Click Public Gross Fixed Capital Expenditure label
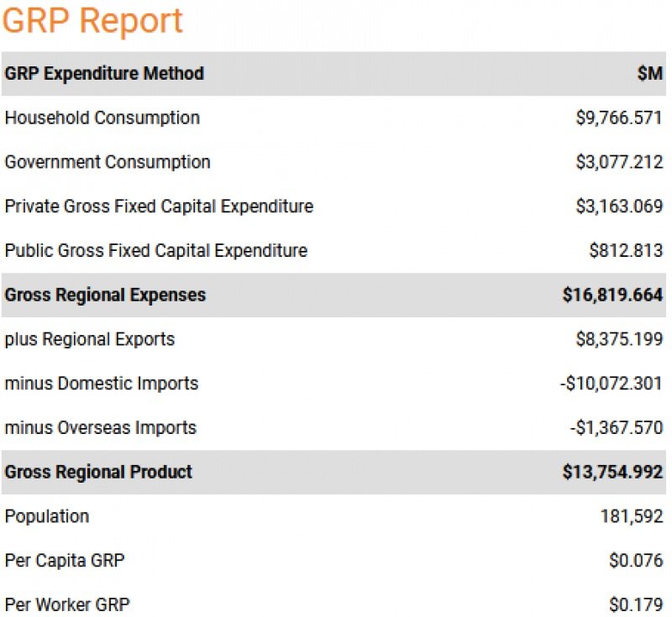The height and width of the screenshot is (617, 672). click(156, 250)
